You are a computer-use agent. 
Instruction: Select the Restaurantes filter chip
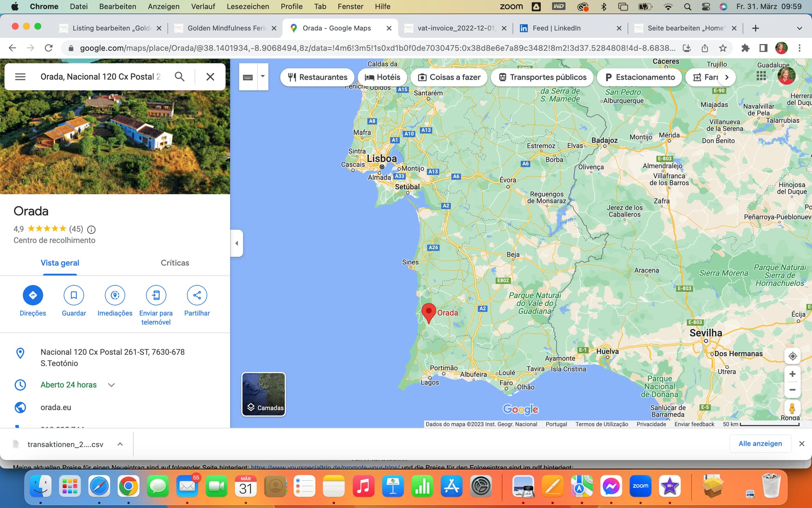pyautogui.click(x=317, y=77)
